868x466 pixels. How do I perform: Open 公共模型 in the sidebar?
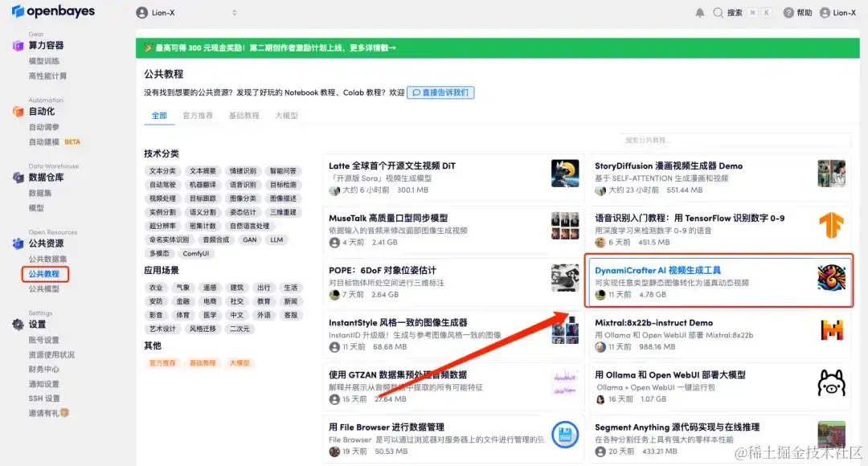(43, 289)
